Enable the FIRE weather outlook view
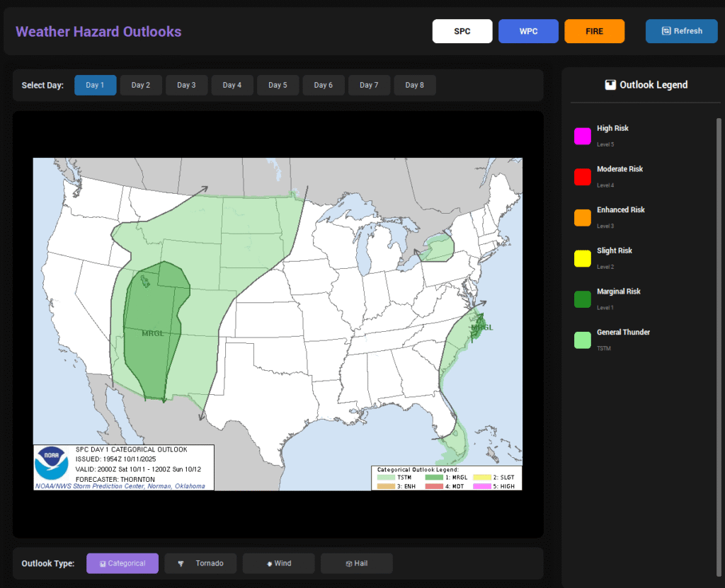The image size is (725, 588). 594,31
